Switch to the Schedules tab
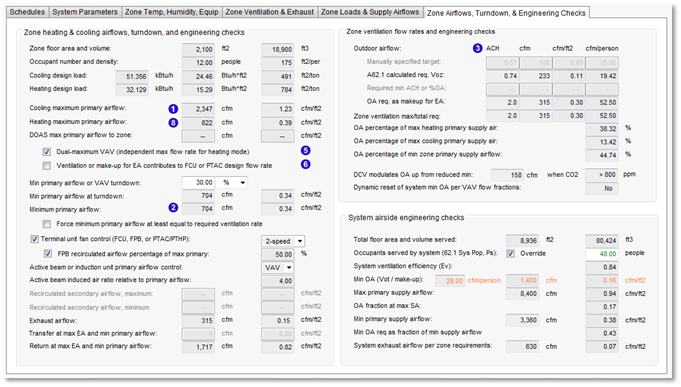Image resolution: width=681 pixels, height=387 pixels. click(27, 12)
